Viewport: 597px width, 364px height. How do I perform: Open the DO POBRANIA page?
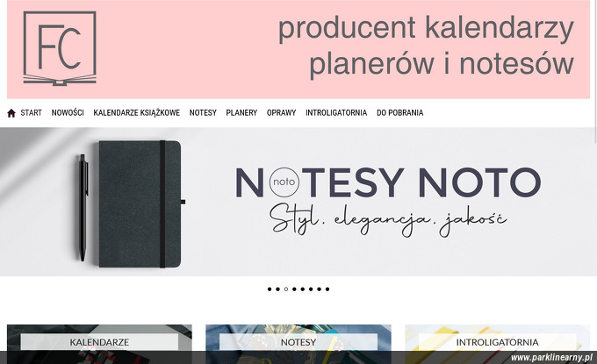400,113
